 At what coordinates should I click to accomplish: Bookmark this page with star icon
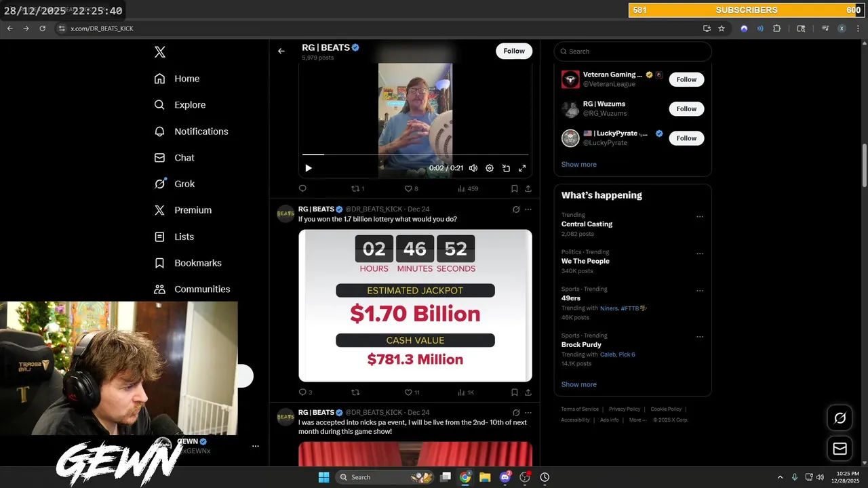coord(722,28)
